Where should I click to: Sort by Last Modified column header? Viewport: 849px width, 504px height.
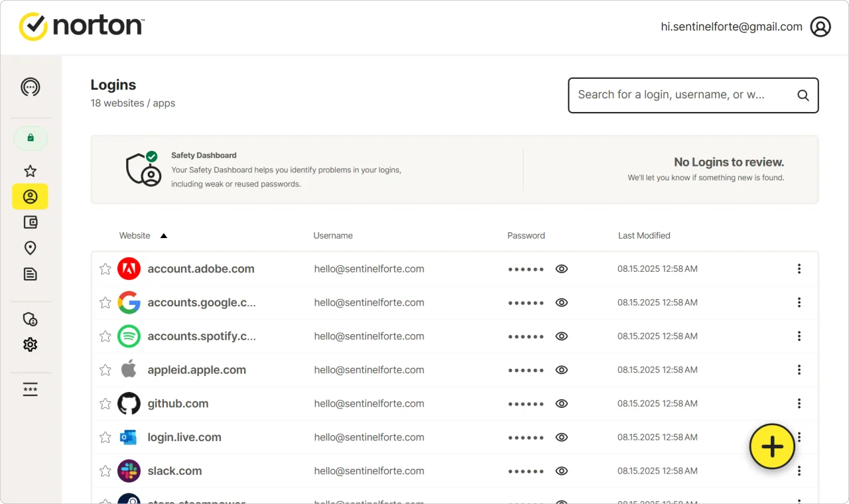pyautogui.click(x=644, y=235)
